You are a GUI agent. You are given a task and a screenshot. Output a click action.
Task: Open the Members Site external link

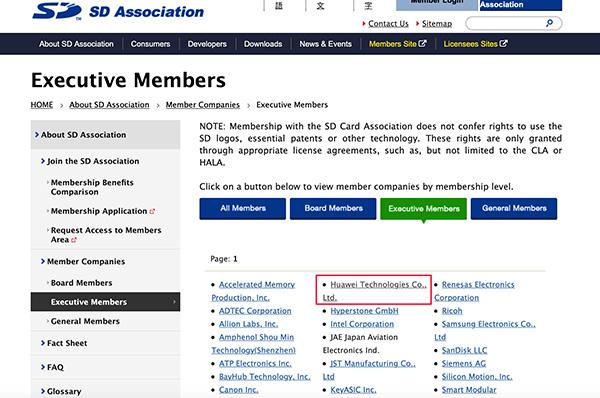[x=397, y=44]
